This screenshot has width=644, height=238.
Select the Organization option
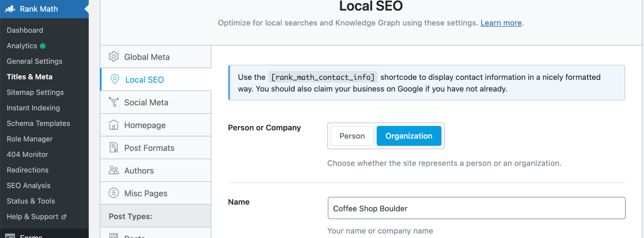409,136
